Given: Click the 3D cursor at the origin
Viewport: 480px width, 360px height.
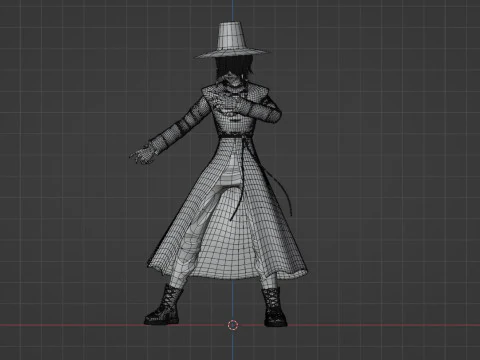Looking at the screenshot, I should tap(233, 325).
